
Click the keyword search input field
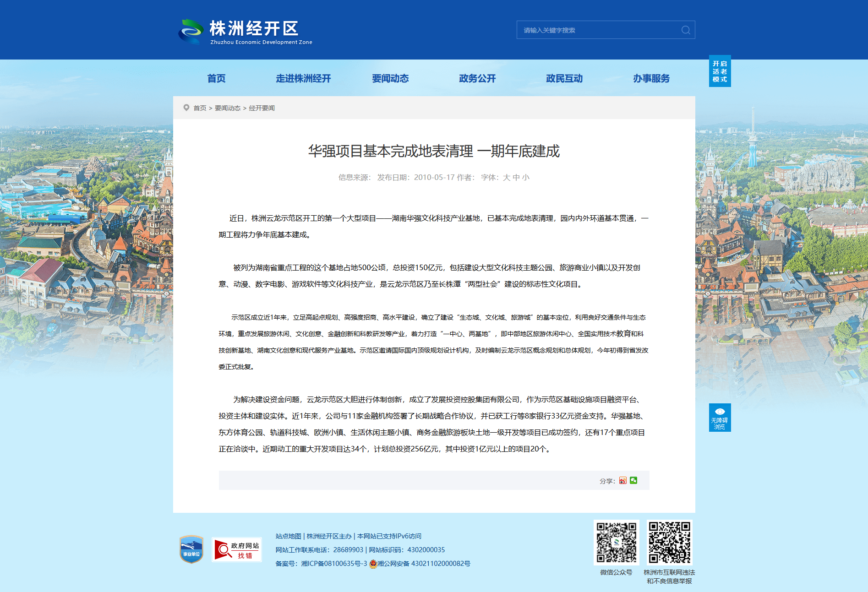pos(598,30)
